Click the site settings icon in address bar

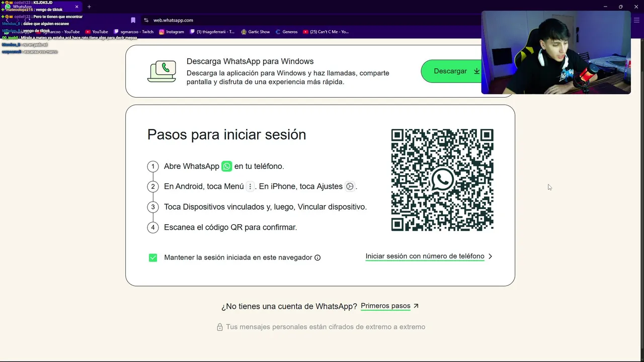tap(146, 20)
